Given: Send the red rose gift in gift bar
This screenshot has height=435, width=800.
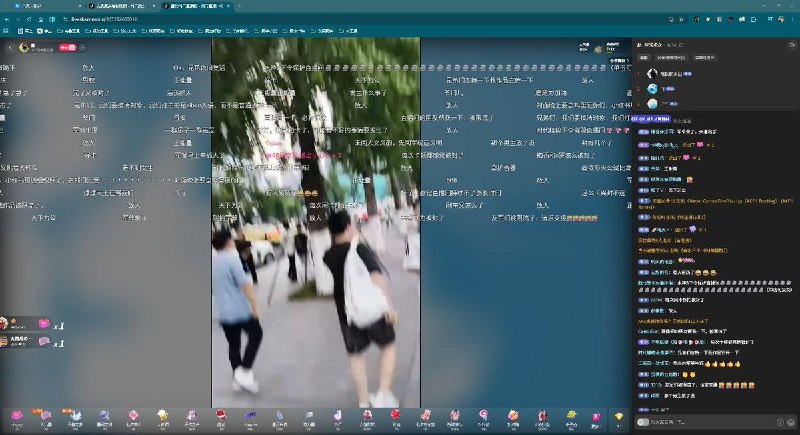Looking at the screenshot, I should click(221, 417).
